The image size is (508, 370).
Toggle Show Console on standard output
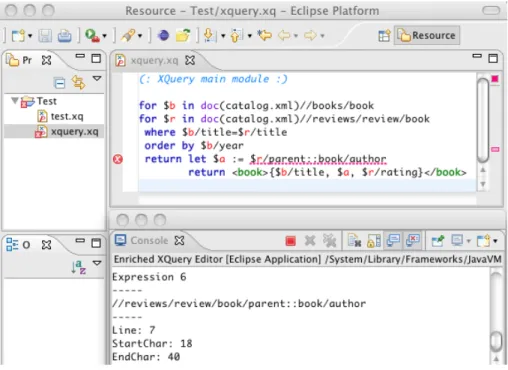pyautogui.click(x=393, y=240)
